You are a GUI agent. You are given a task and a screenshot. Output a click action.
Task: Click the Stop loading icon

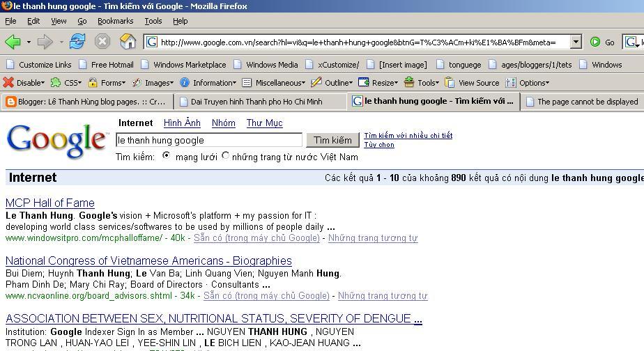[102, 42]
